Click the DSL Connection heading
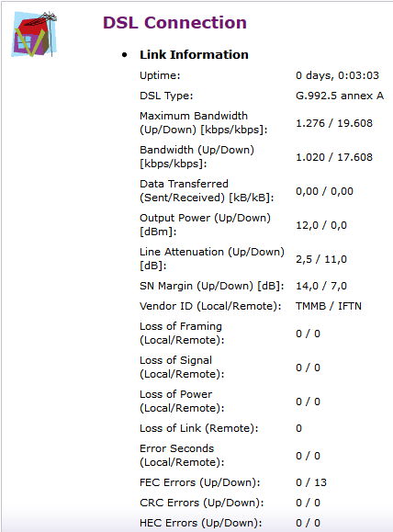Viewport: 393px width, 532px height. click(174, 23)
